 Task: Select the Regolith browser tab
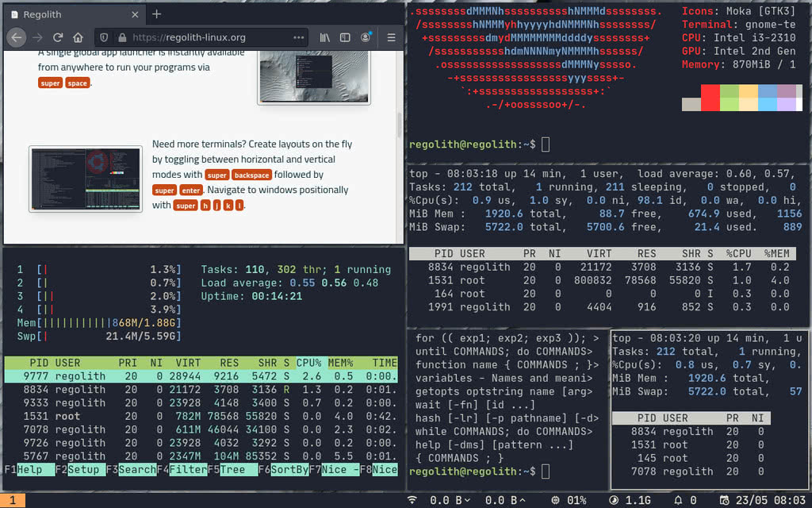74,14
